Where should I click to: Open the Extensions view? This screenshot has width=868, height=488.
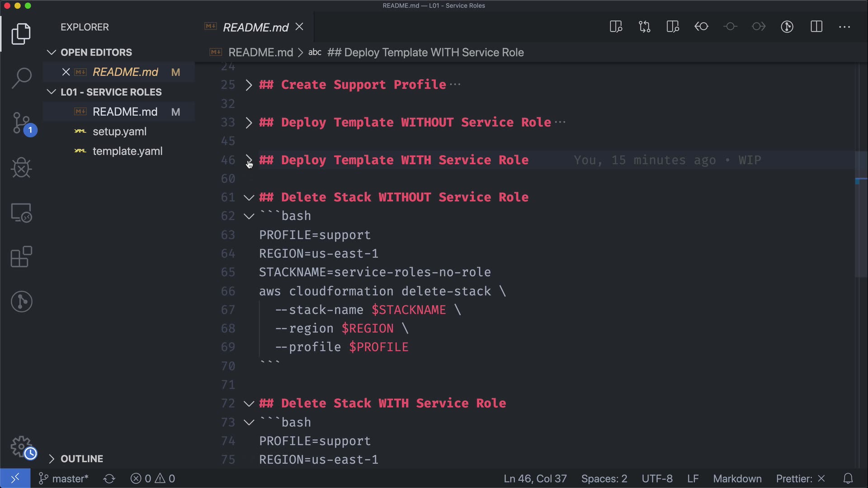coord(21,257)
